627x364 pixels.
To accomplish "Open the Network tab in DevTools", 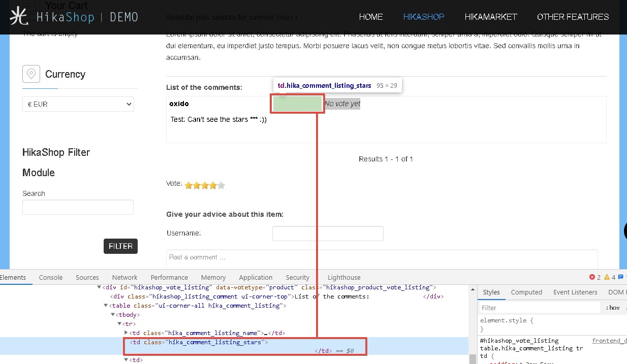I will [125, 277].
